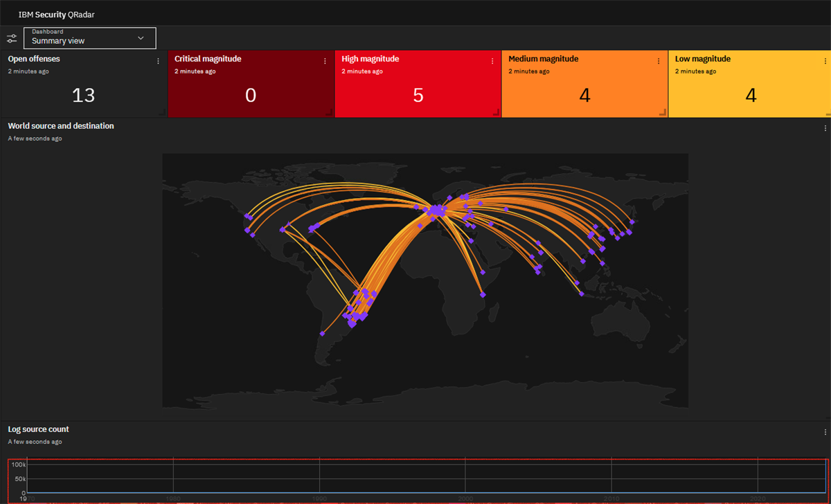The width and height of the screenshot is (831, 504).
Task: Click the Medium magnitude resize corner handle
Action: [x=663, y=112]
